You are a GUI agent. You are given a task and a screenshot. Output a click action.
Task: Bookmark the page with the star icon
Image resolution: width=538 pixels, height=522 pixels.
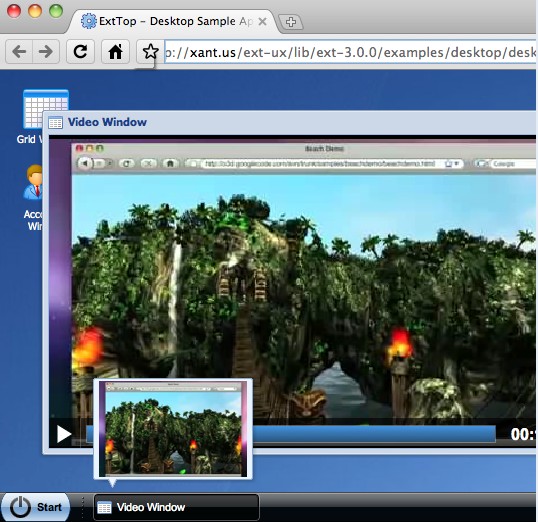[x=150, y=52]
